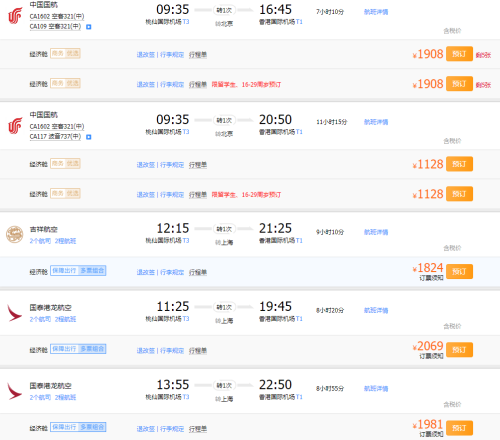Open 航班详情 for the 12:15 Juneyao flight

click(376, 232)
